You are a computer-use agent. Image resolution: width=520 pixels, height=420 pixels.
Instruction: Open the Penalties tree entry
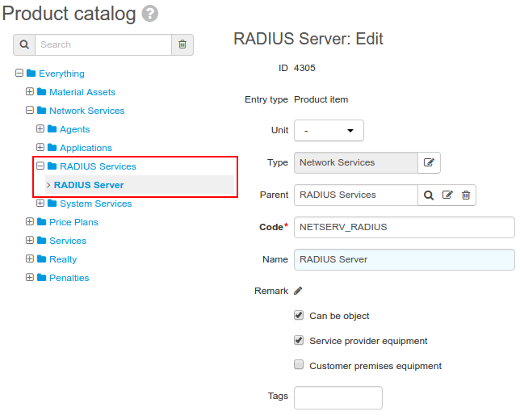(x=69, y=278)
